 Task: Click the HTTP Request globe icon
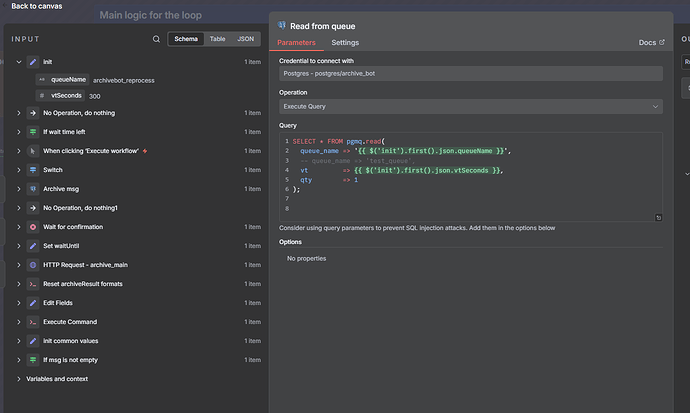coord(33,265)
